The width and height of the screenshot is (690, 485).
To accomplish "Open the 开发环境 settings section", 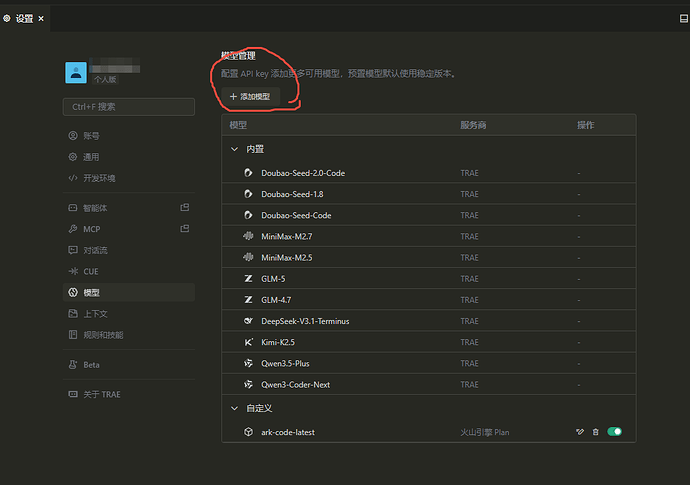I will [x=129, y=178].
